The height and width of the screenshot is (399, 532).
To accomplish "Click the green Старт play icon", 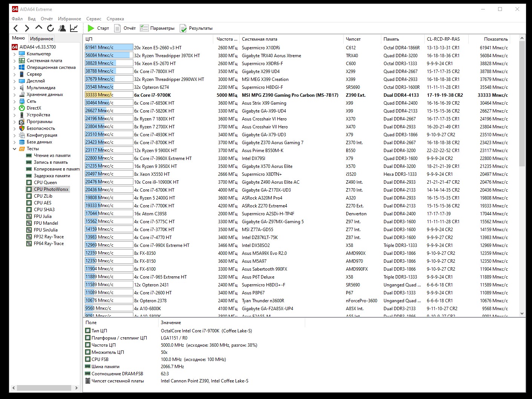I will tap(91, 28).
